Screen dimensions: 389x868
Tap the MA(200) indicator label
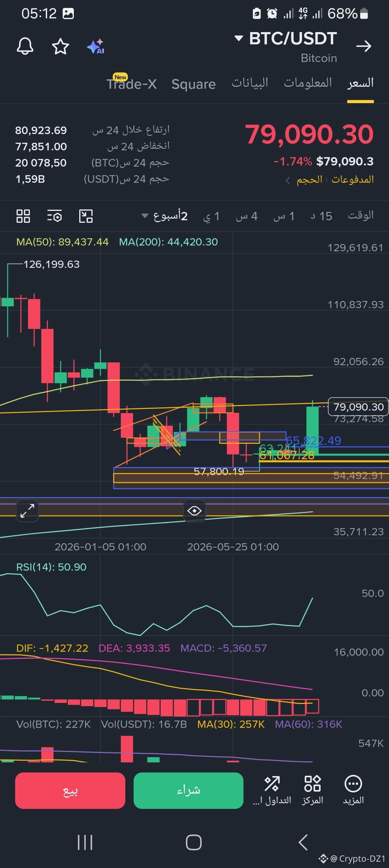(168, 242)
